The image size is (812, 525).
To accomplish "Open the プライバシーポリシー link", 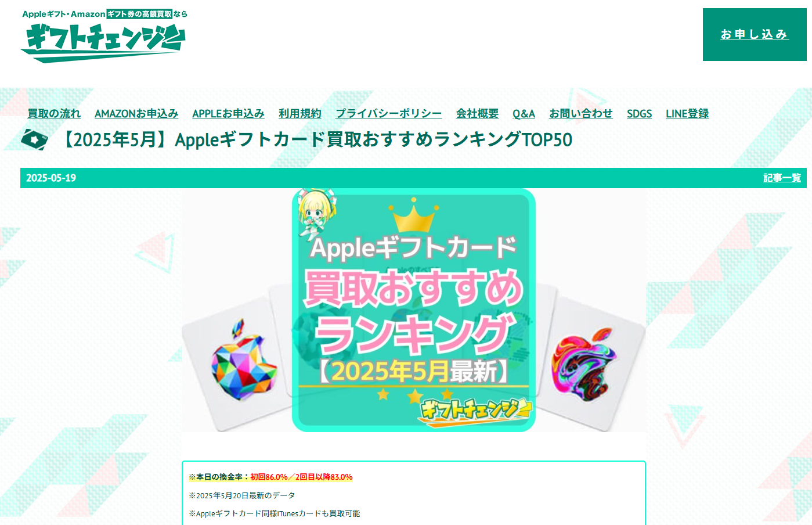I will [x=389, y=114].
